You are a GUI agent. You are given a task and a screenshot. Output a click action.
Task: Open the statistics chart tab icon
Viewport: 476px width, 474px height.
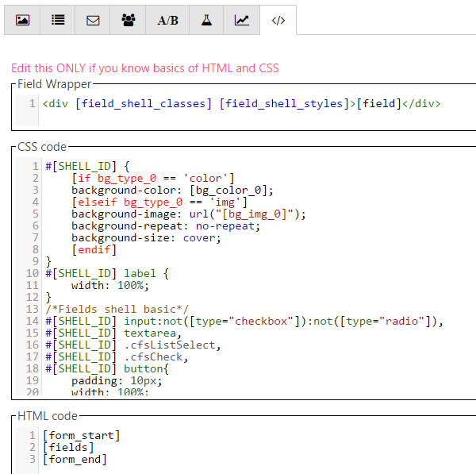[242, 20]
